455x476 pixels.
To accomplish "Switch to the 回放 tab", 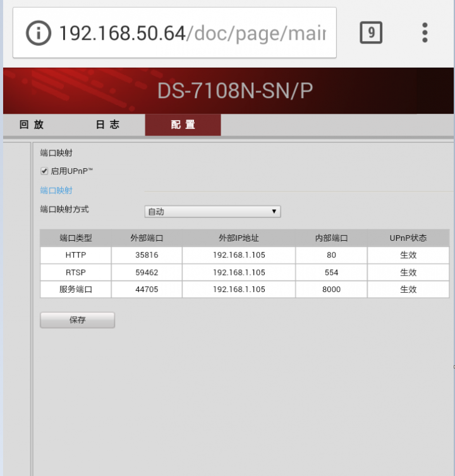I will pos(32,125).
